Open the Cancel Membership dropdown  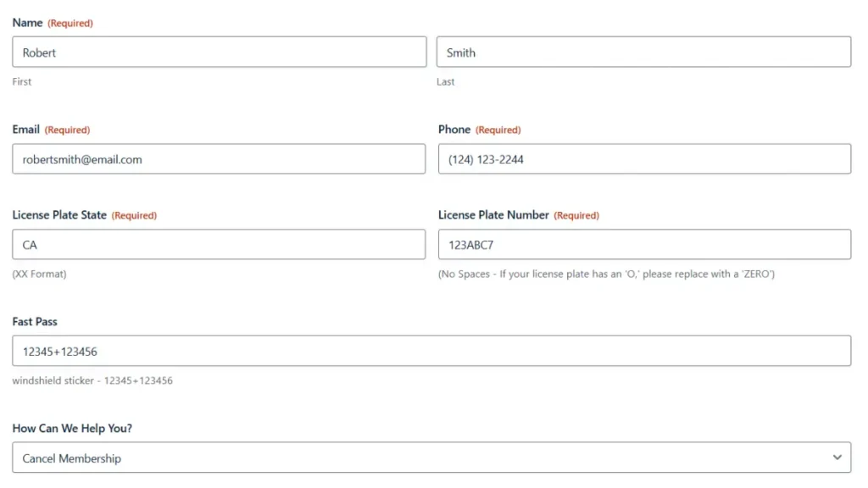tap(431, 457)
